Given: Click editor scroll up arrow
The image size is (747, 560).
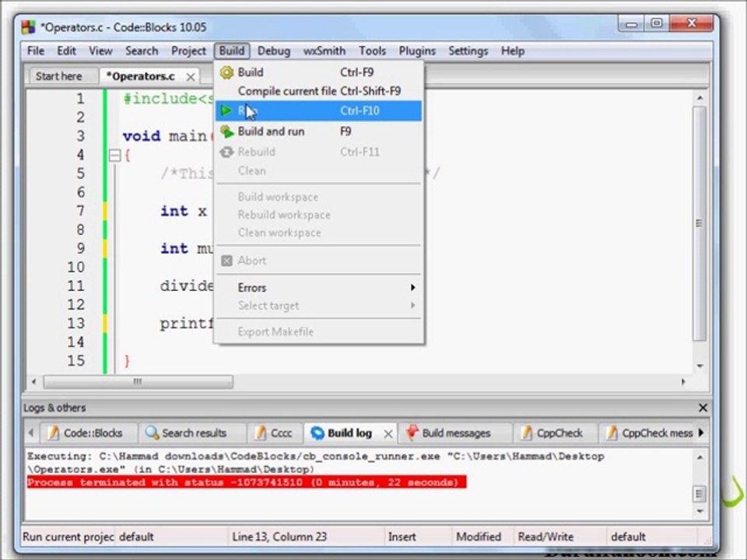Looking at the screenshot, I should click(x=700, y=98).
